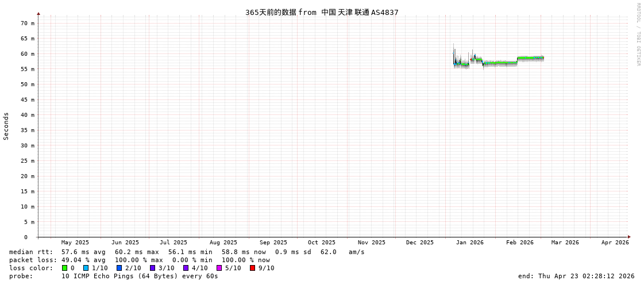
Task: Select the Oct 2025 x-axis label
Action: pyautogui.click(x=321, y=243)
